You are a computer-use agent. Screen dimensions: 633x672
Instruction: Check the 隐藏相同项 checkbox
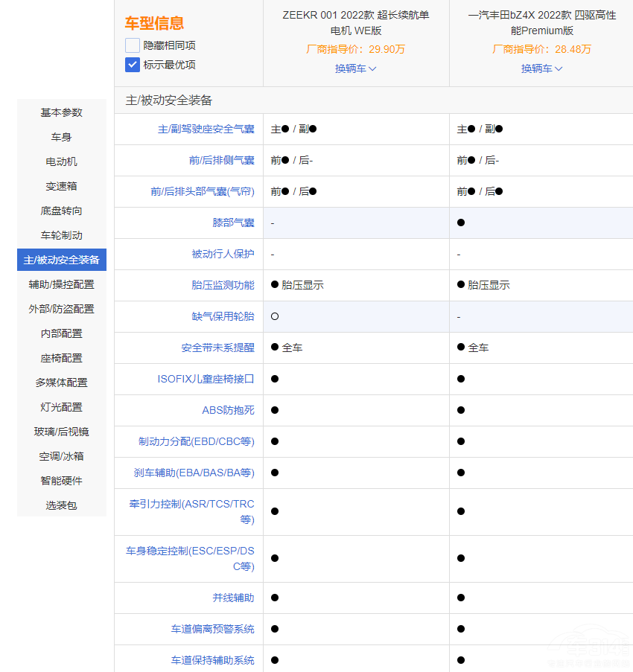133,45
